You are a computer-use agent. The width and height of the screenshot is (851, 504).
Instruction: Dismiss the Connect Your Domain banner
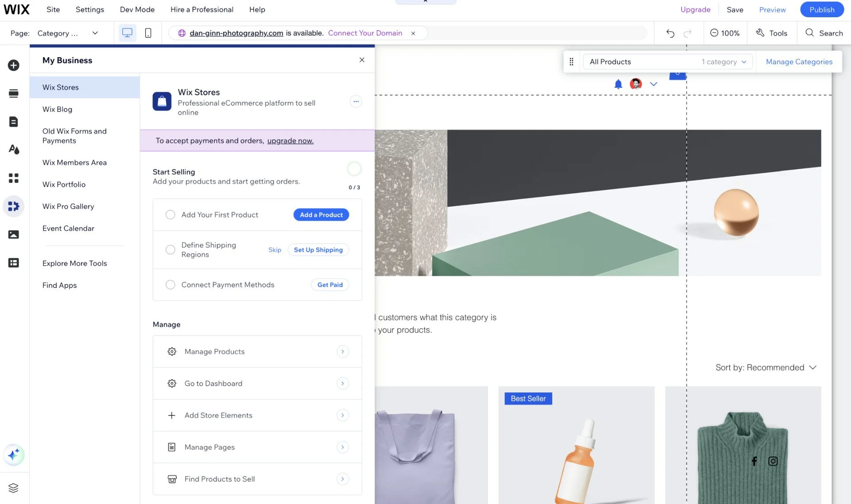point(413,33)
